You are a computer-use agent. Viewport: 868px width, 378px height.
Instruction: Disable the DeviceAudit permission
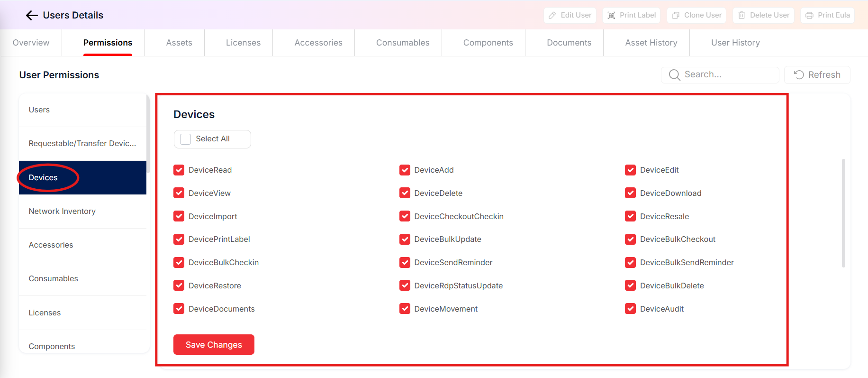click(x=630, y=309)
